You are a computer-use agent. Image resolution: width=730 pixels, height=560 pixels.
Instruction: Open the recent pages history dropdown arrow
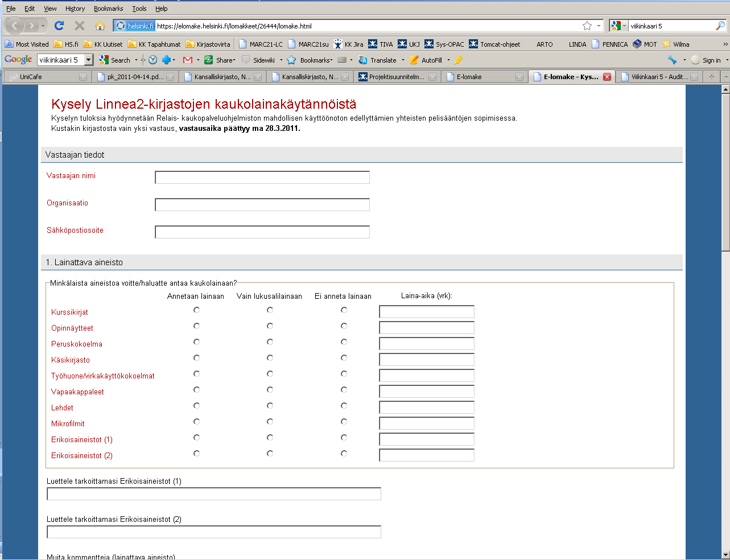[43, 26]
